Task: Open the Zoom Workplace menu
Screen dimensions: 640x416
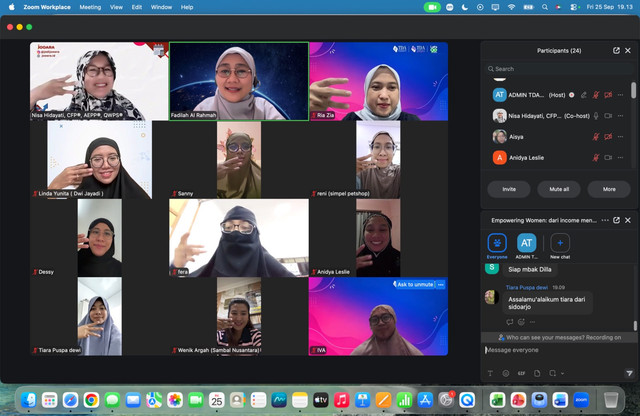Action: coord(47,7)
